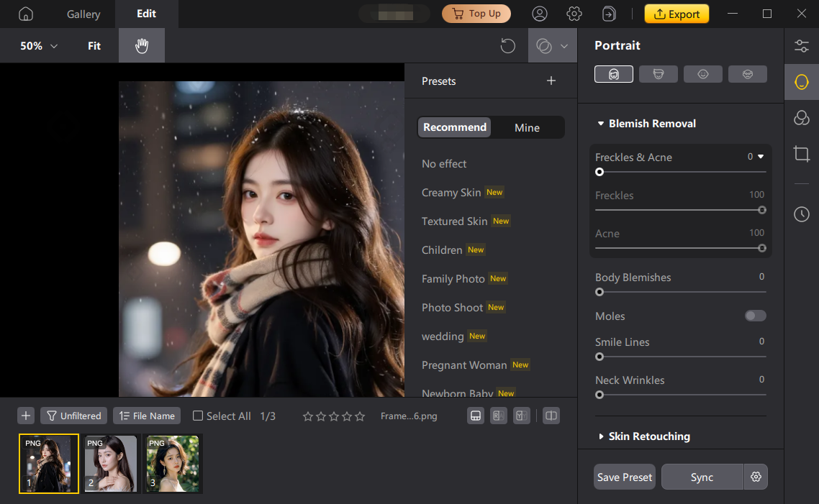Activate the split-view comparison icon

pyautogui.click(x=551, y=416)
